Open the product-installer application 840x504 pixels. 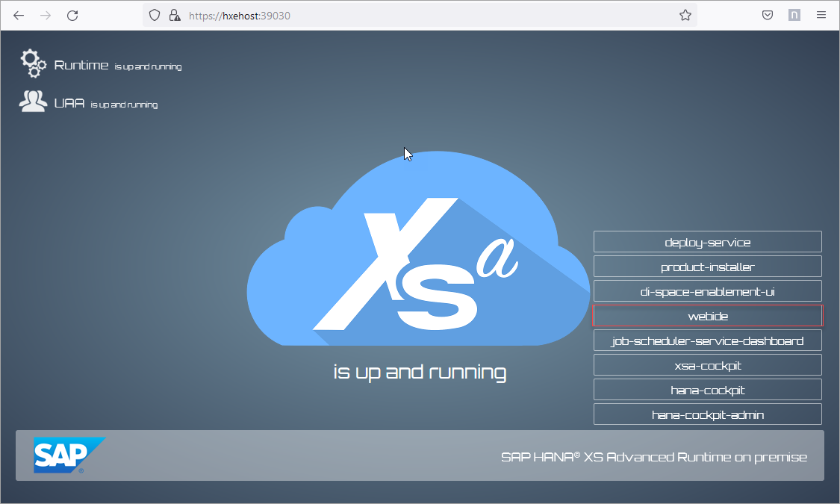click(708, 267)
